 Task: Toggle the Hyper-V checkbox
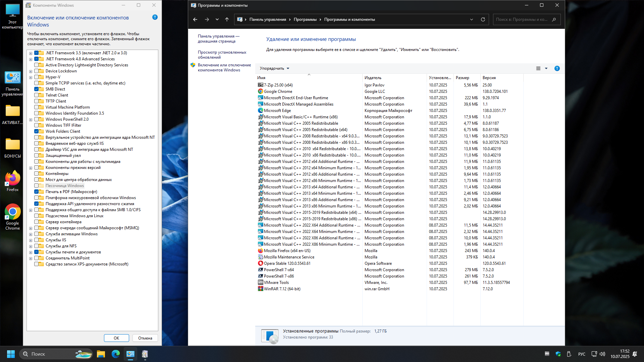tap(37, 77)
